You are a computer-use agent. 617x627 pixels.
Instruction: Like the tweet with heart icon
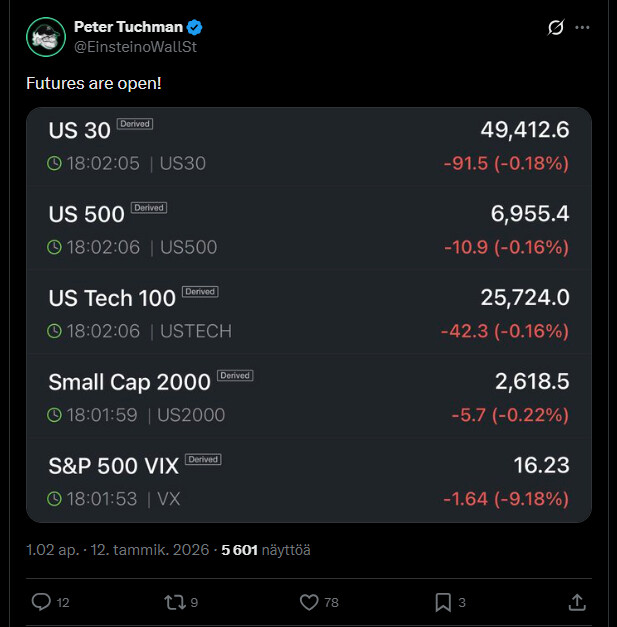coord(310,602)
